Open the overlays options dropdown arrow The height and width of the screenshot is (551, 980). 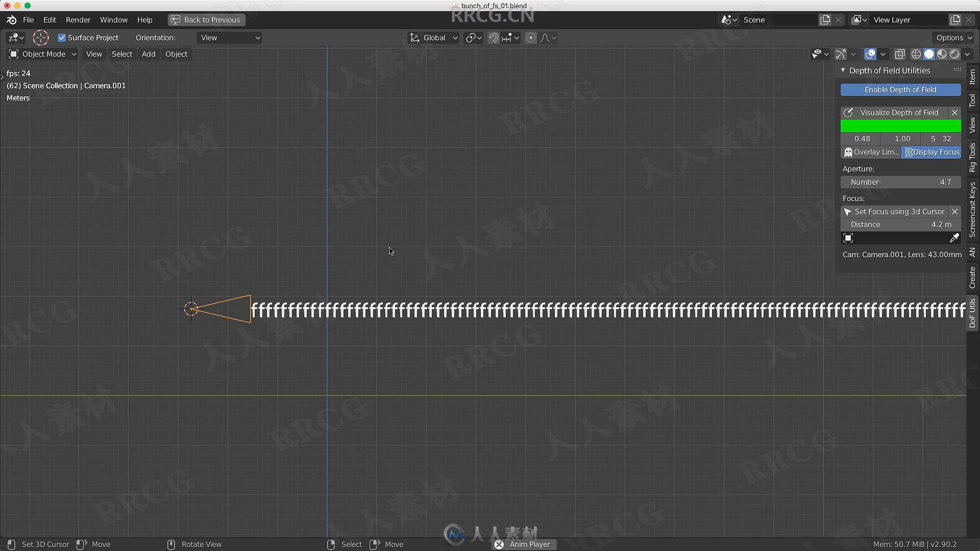point(883,54)
